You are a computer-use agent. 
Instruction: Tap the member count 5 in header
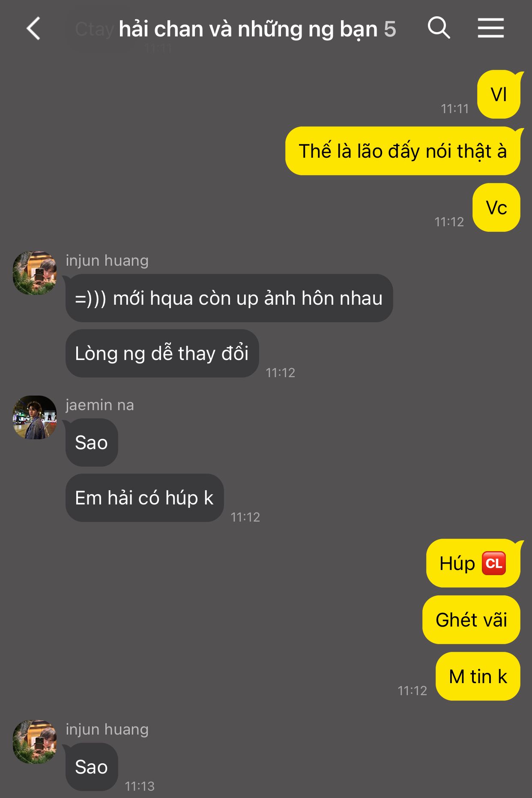390,29
